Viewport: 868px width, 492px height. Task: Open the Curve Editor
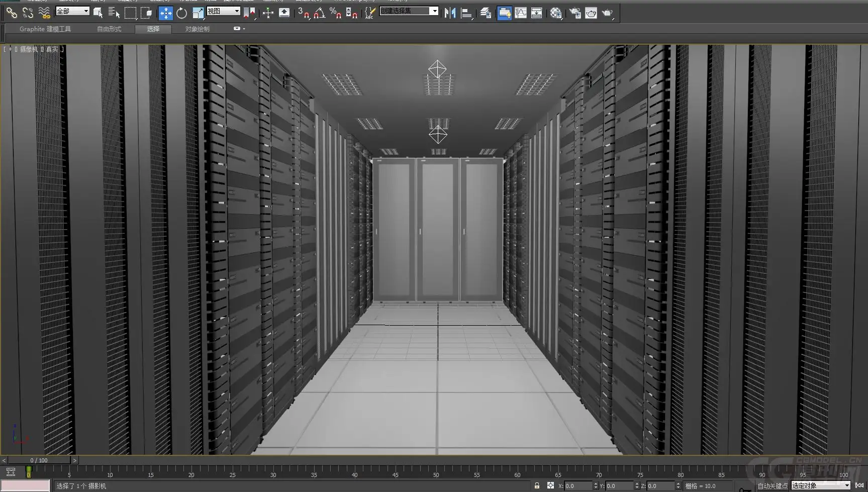(521, 13)
